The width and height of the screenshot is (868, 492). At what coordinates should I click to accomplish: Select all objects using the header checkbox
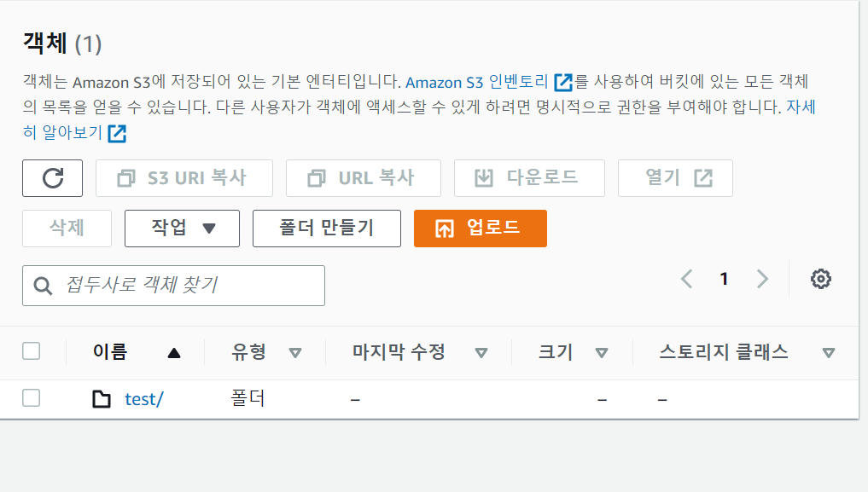[32, 350]
